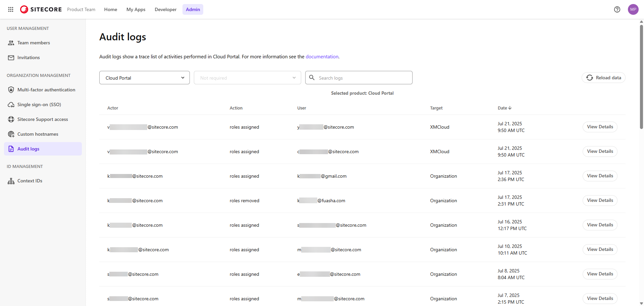Screen dimensions: 644x306
Task: Open Single sign-on (SSO) page
Action: click(43, 104)
